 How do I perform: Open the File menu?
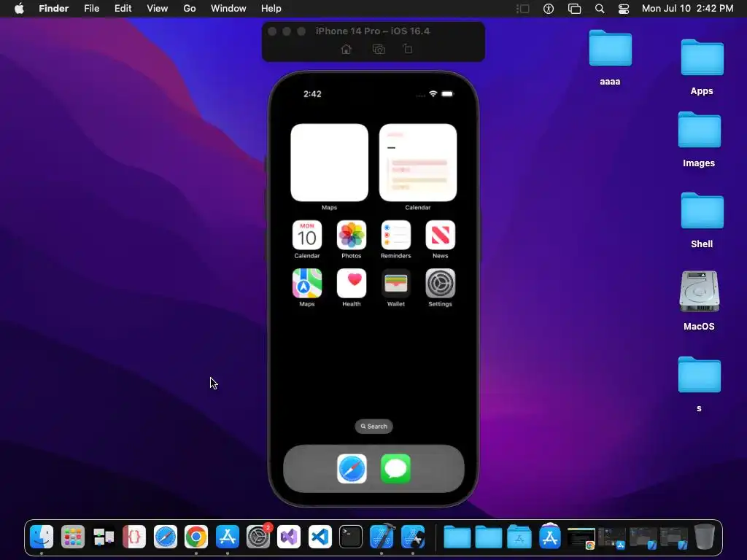(91, 9)
